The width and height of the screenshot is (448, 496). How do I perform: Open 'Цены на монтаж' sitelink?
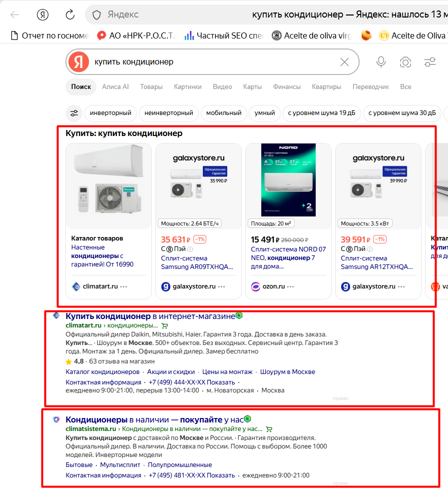(x=227, y=372)
